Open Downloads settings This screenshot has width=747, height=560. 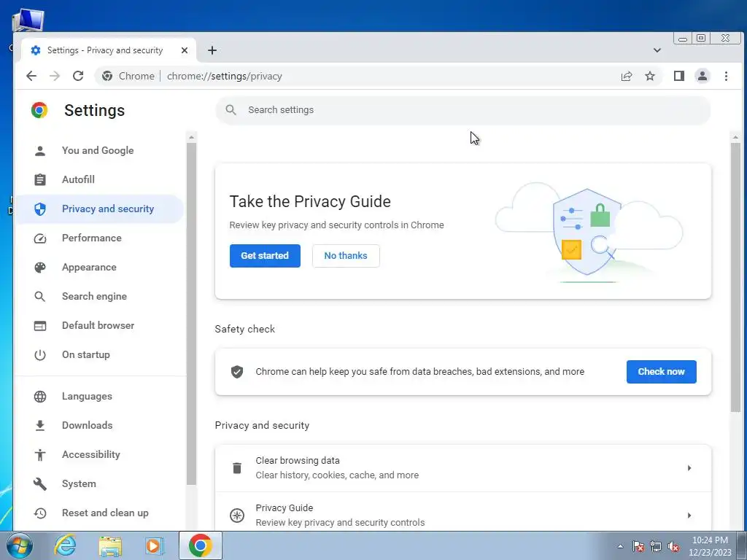click(x=100, y=426)
